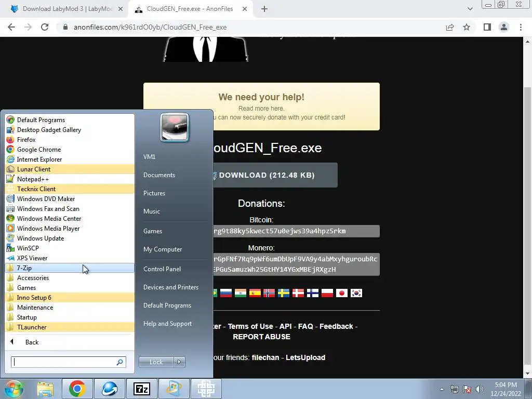Open Games in the right Start pane
Image resolution: width=532 pixels, height=399 pixels.
pos(153,231)
